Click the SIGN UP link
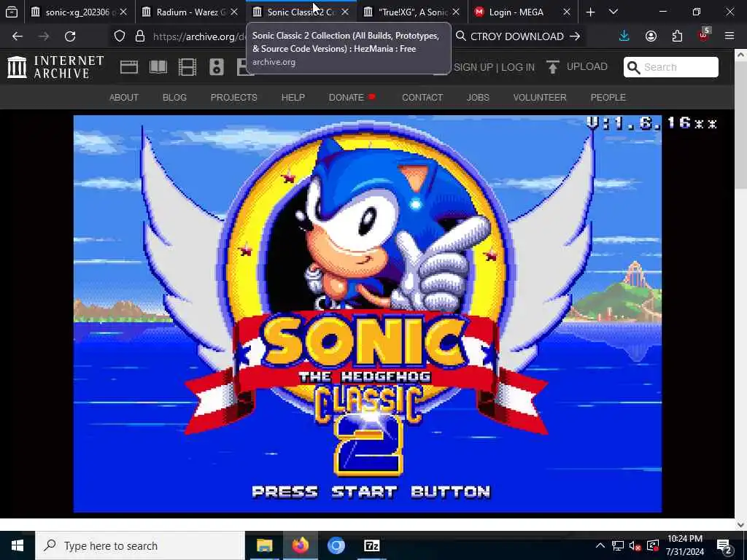Image resolution: width=747 pixels, height=560 pixels. coord(473,67)
